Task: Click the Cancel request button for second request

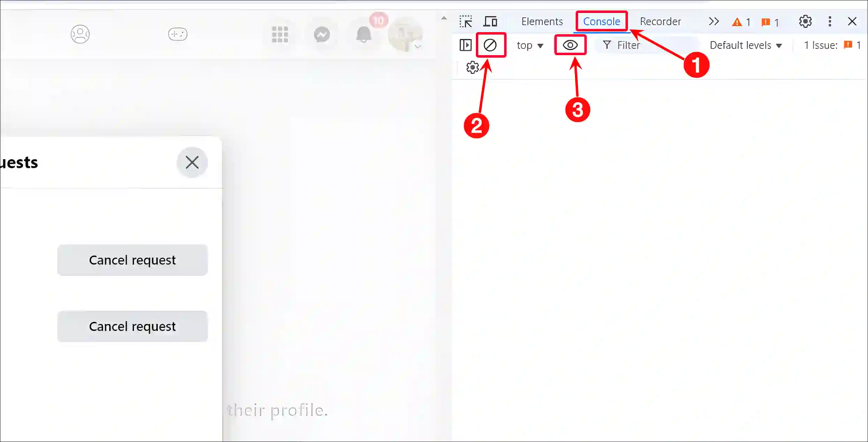Action: point(132,326)
